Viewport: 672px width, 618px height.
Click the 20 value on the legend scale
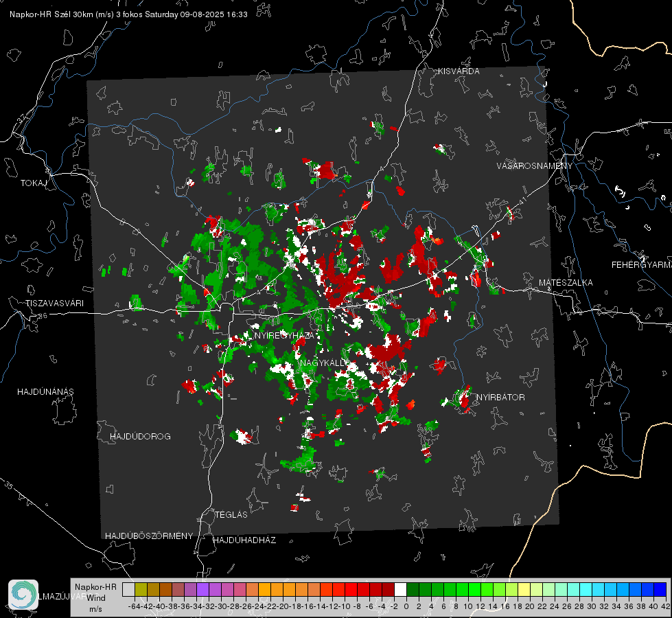[x=530, y=607]
